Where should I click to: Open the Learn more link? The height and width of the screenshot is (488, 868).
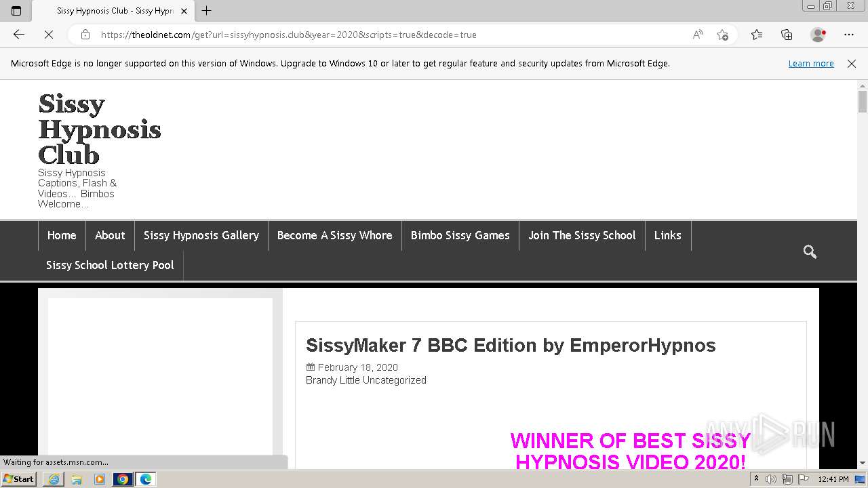click(811, 63)
